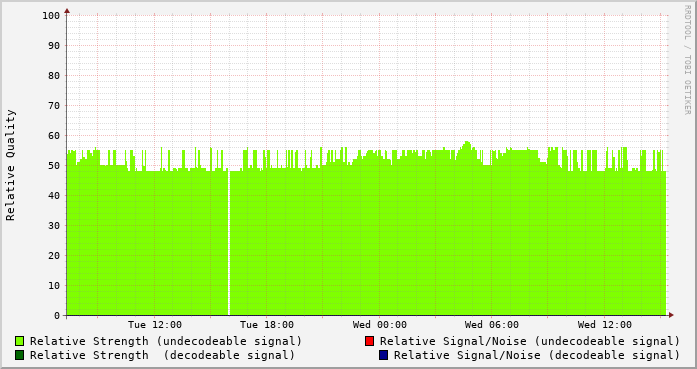
Task: Click the Relative Signal/Noise (undecodeable signal) label
Action: pyautogui.click(x=530, y=341)
